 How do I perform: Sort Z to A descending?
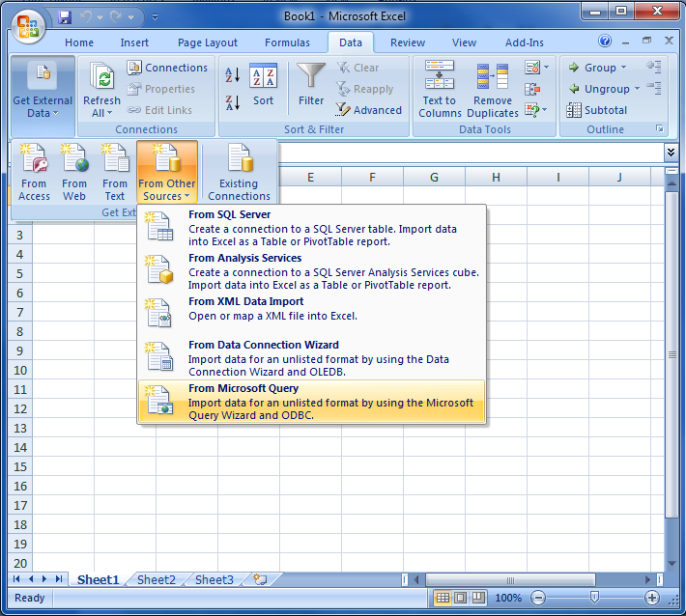pyautogui.click(x=232, y=102)
